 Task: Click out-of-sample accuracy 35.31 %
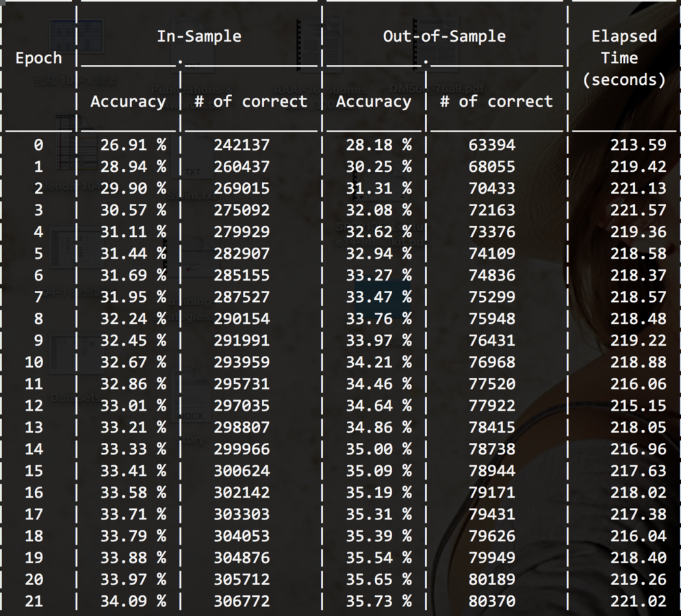(x=378, y=514)
